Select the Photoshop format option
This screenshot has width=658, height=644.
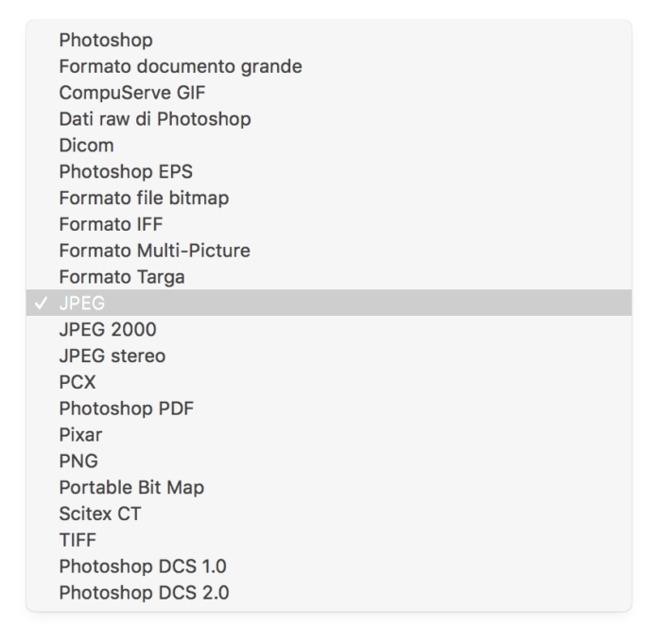point(106,40)
